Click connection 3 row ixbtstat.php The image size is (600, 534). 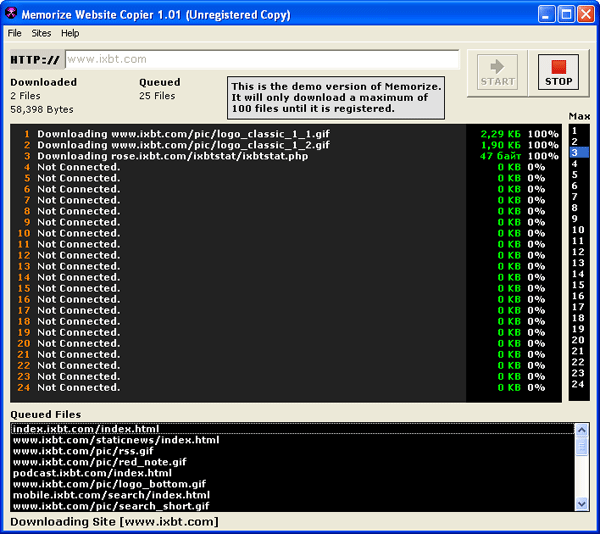(x=286, y=156)
